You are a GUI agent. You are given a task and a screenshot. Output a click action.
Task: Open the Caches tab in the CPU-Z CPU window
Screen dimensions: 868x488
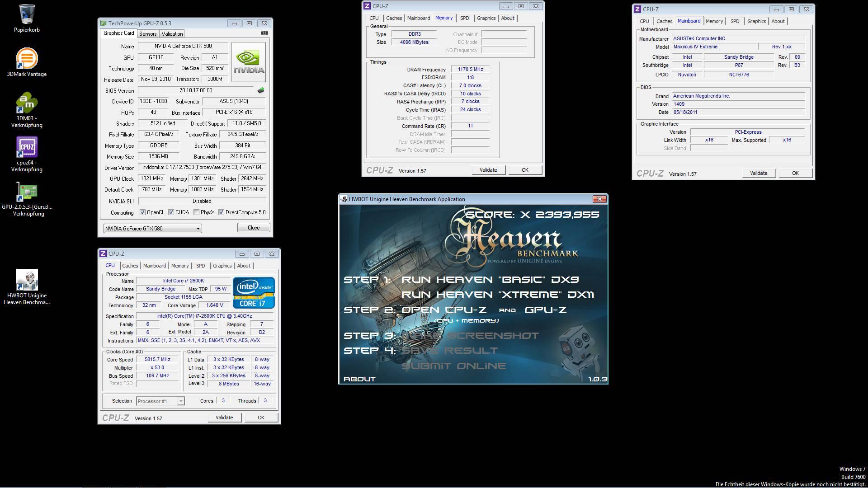(130, 266)
